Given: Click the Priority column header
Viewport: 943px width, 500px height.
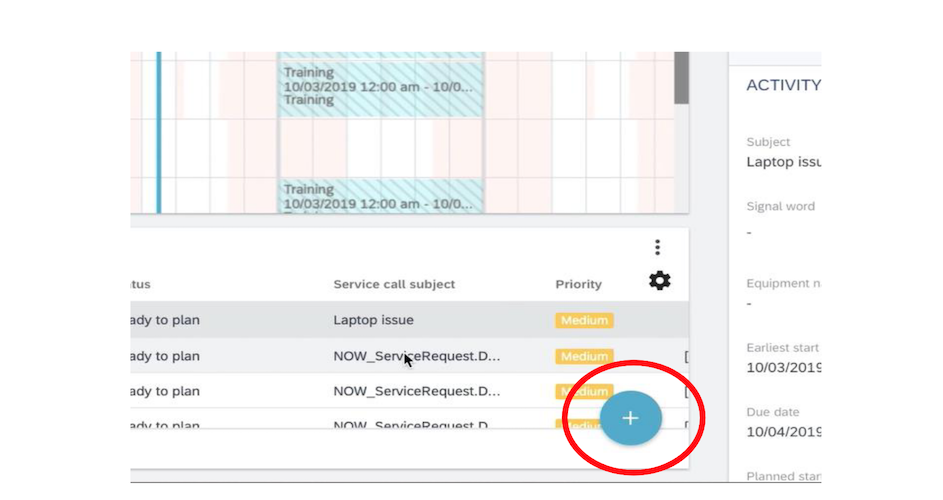Looking at the screenshot, I should pos(578,285).
